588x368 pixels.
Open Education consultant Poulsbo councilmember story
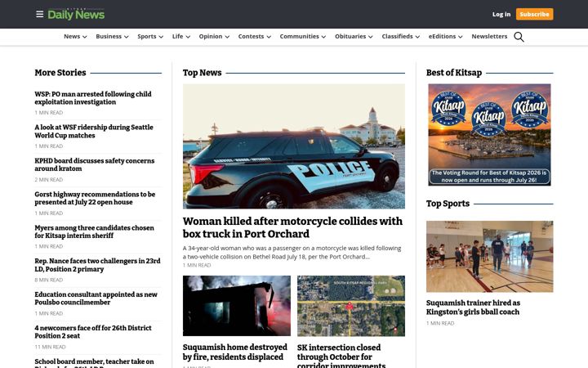click(96, 298)
